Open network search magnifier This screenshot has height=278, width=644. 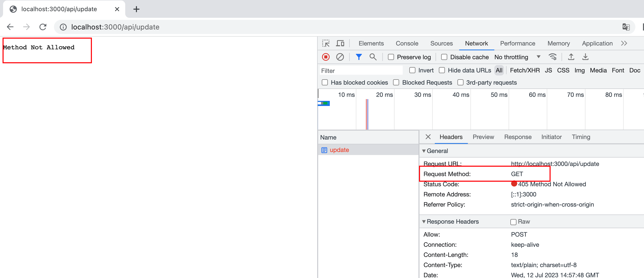[x=373, y=57]
